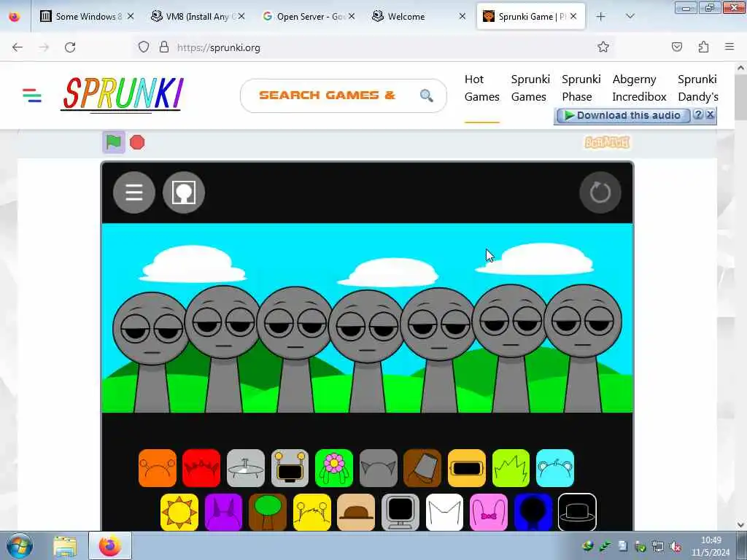Go back with browser back arrow

18,47
